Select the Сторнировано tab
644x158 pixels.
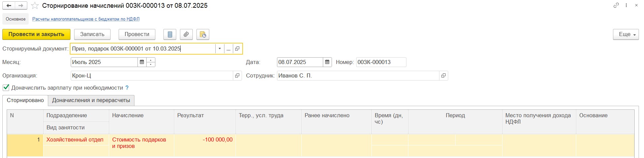(25, 100)
